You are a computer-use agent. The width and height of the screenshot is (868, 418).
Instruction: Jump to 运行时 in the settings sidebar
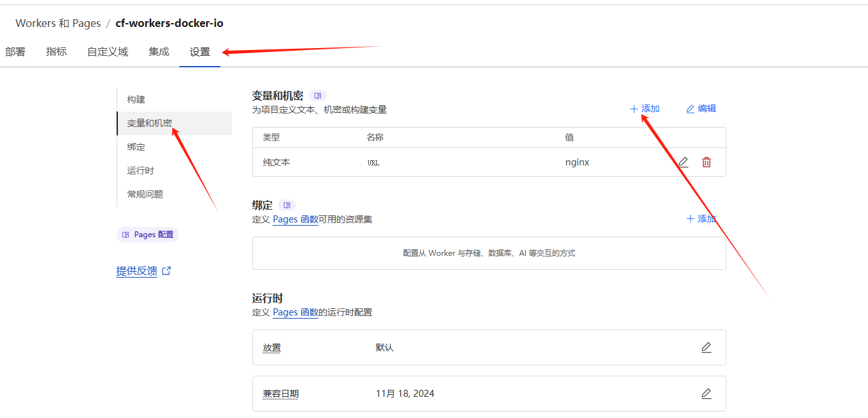click(140, 171)
